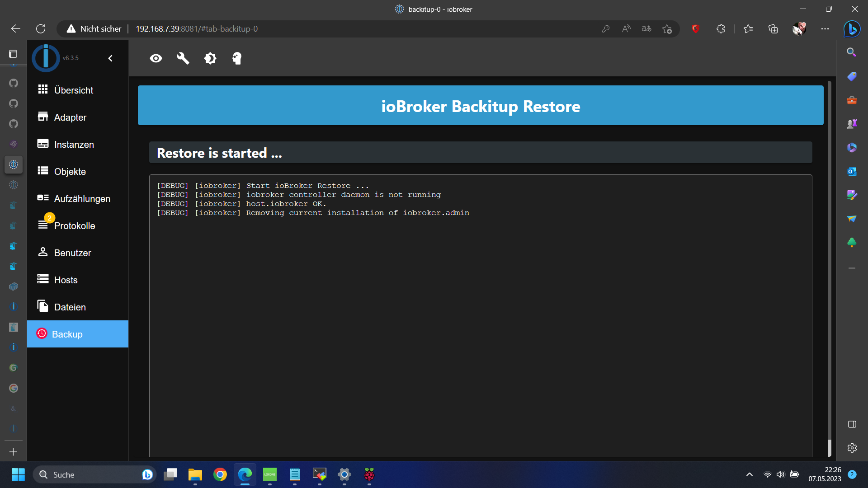Viewport: 868px width, 488px height.
Task: Click the Nicht sicher security warning
Action: [x=94, y=29]
